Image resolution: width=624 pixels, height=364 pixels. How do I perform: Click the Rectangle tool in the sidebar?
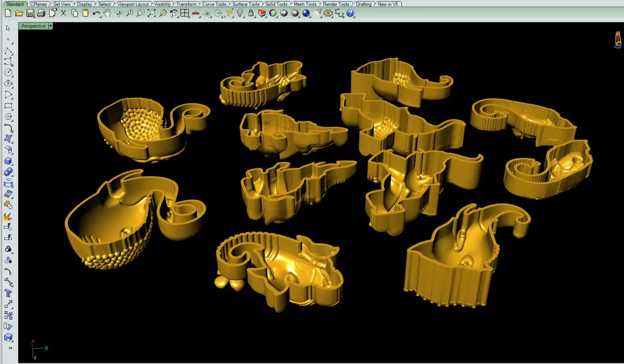8,106
